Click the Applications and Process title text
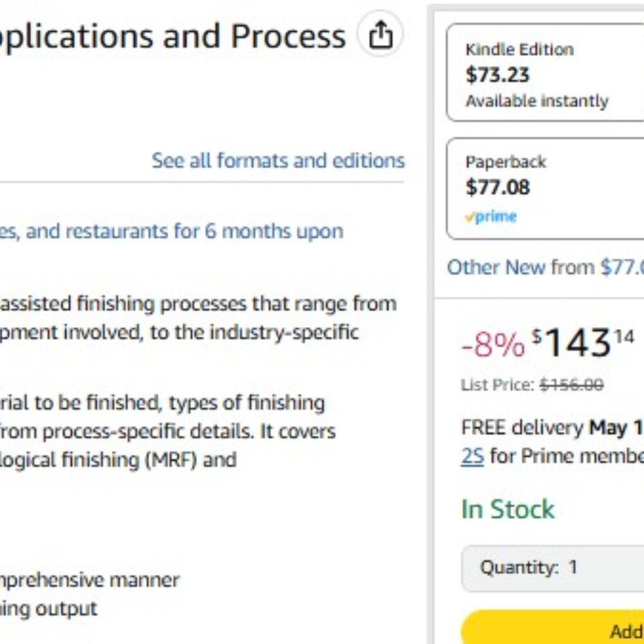644x644 pixels. (173, 36)
